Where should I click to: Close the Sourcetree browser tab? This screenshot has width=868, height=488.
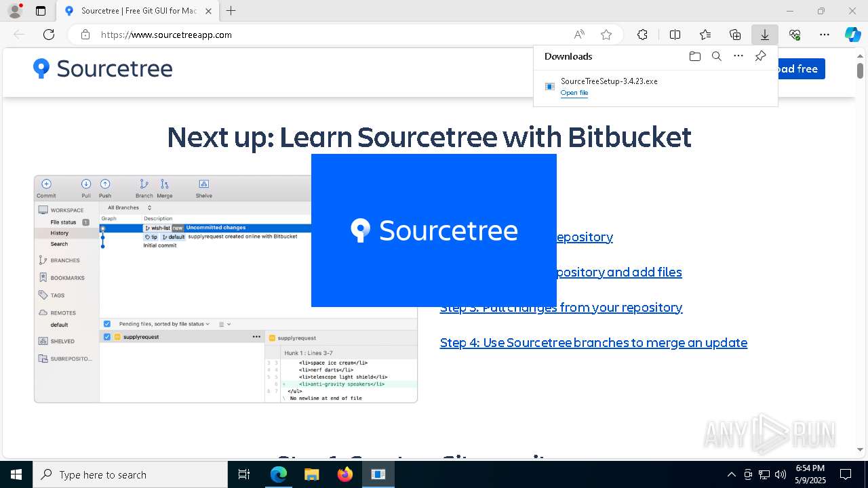[x=208, y=11]
